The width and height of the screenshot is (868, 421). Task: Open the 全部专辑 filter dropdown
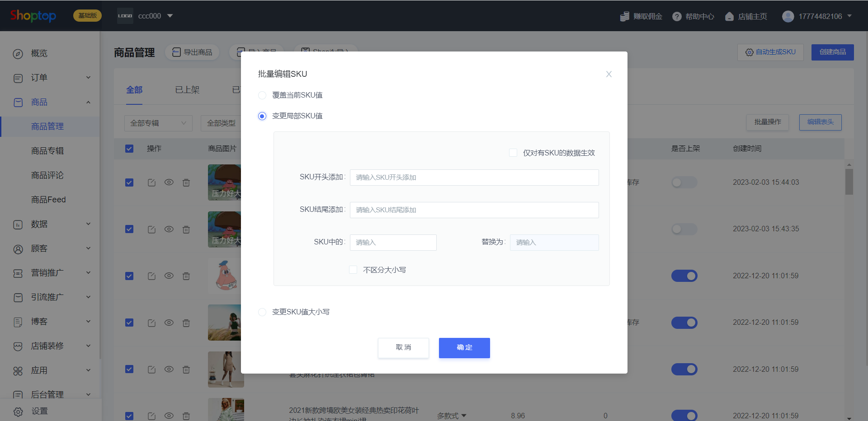click(x=158, y=123)
